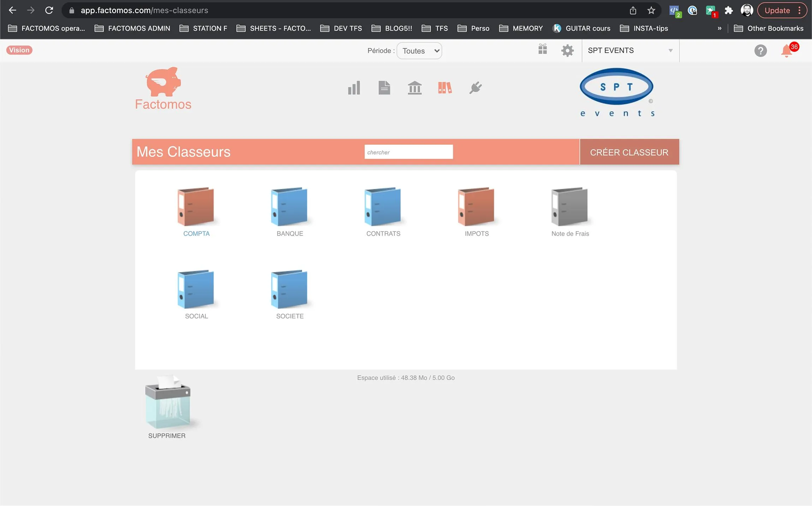Click the Vision badge
This screenshot has height=506, width=812.
(19, 50)
